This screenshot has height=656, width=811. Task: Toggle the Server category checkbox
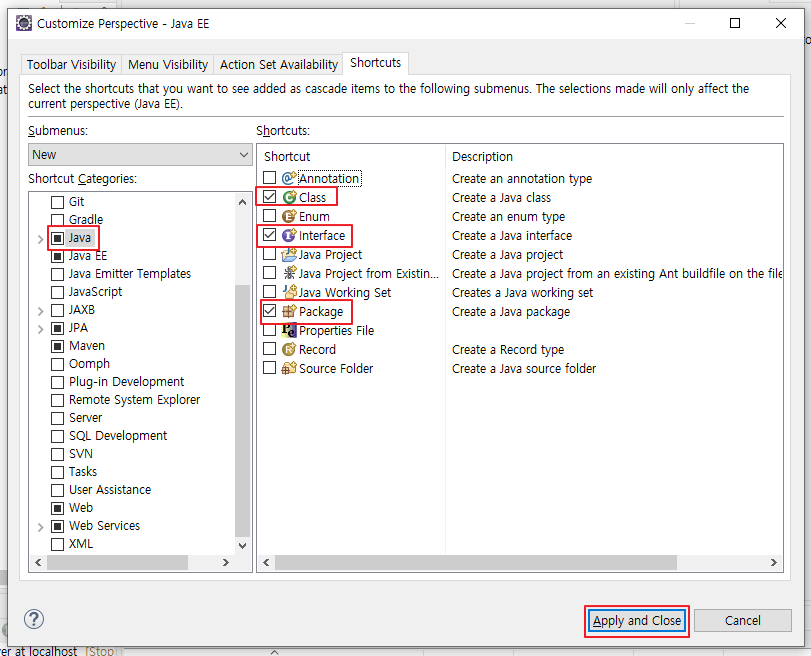(x=57, y=418)
